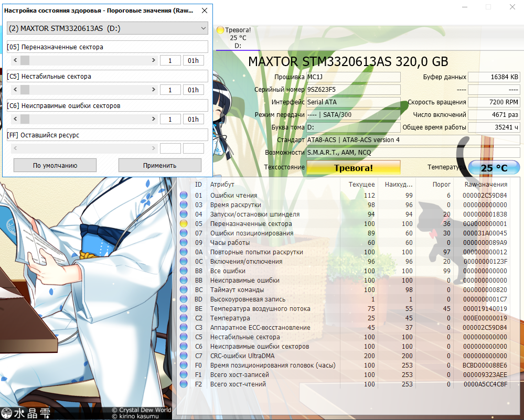Click right arrow of [C6] Неисправимые ошибки slider

click(x=153, y=119)
